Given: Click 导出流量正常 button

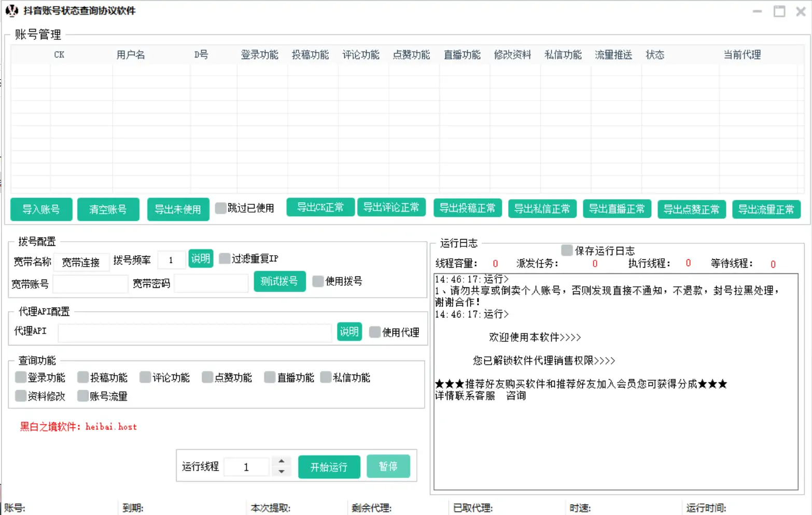Looking at the screenshot, I should click(766, 210).
